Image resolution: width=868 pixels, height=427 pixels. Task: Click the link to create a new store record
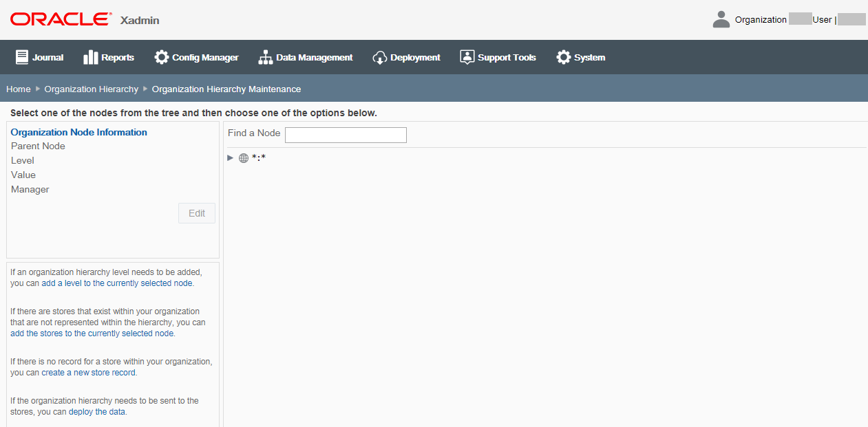[x=88, y=372]
